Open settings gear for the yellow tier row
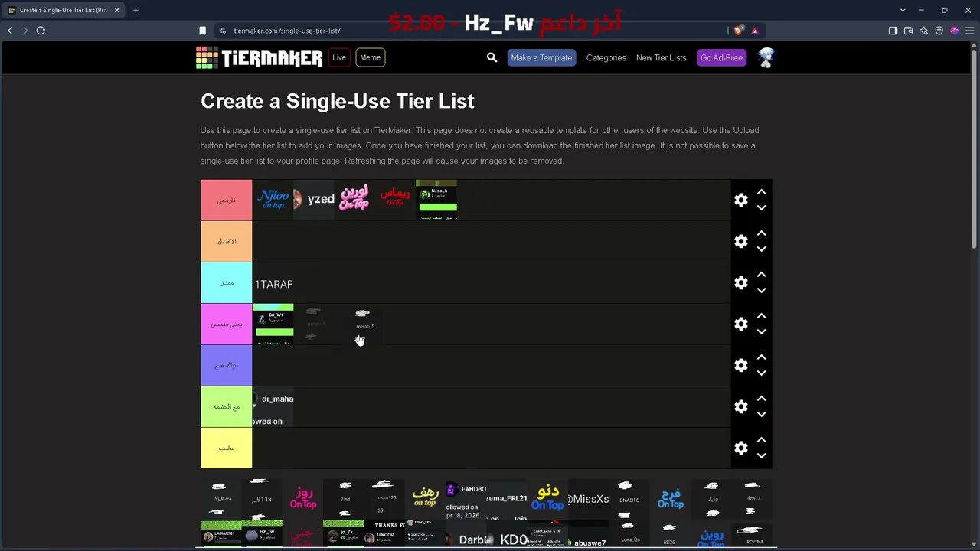 coord(740,448)
